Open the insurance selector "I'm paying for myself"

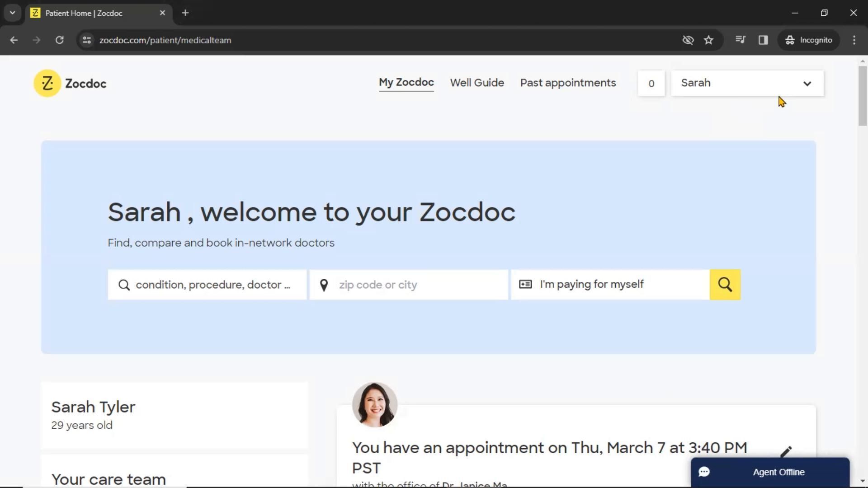click(610, 285)
